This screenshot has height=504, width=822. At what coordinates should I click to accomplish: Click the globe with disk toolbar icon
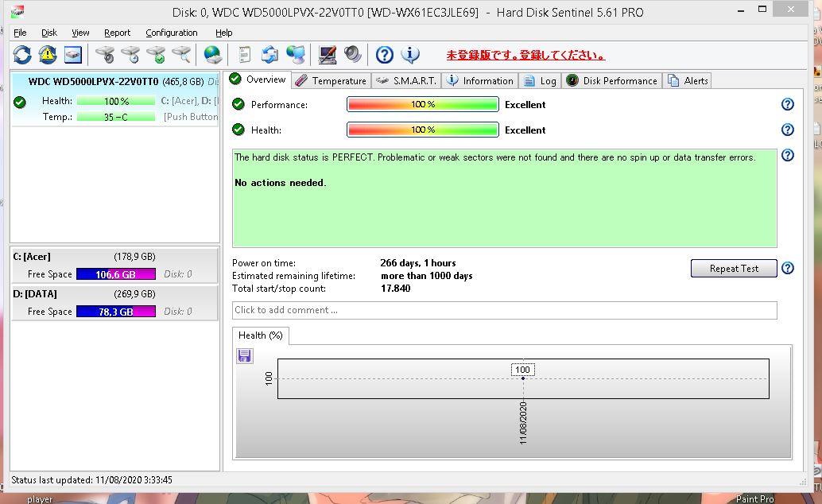(212, 55)
